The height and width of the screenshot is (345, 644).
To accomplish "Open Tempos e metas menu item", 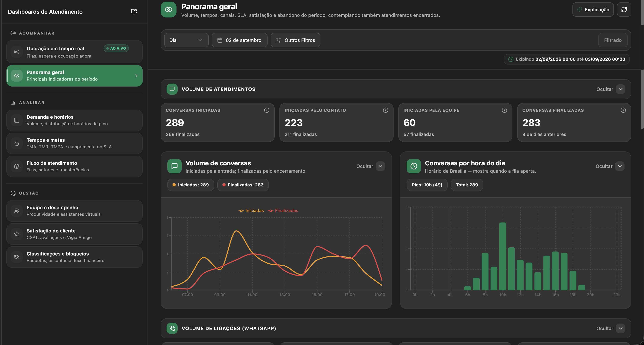I will point(75,143).
